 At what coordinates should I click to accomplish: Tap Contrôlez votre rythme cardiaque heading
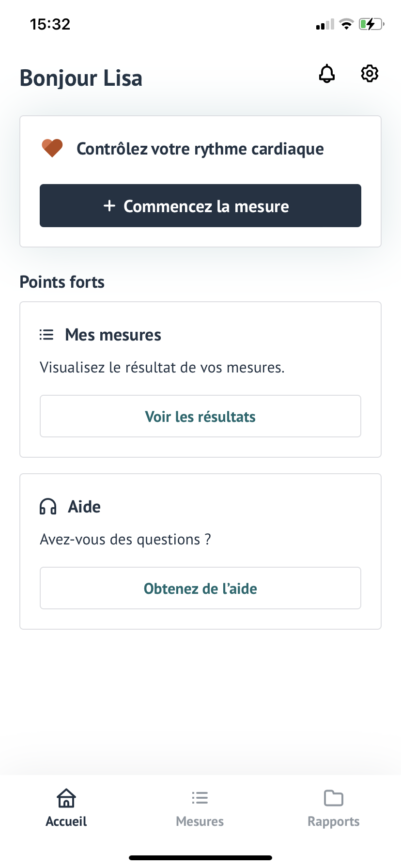pyautogui.click(x=200, y=149)
